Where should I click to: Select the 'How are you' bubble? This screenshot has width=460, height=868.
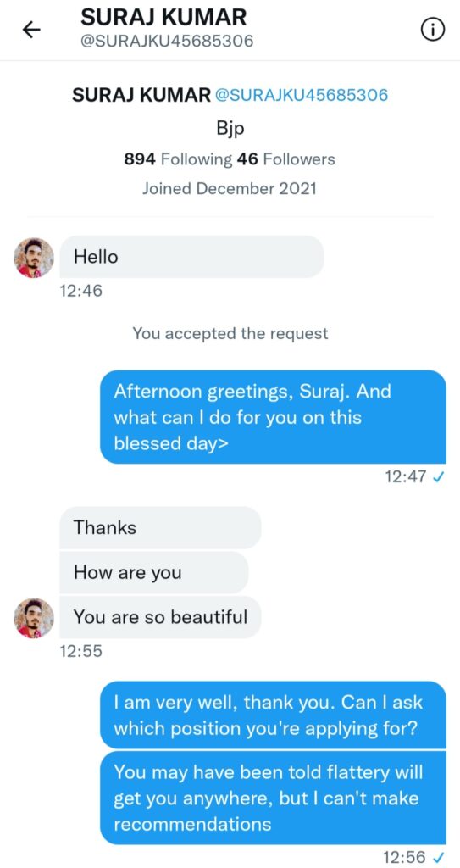pyautogui.click(x=154, y=572)
